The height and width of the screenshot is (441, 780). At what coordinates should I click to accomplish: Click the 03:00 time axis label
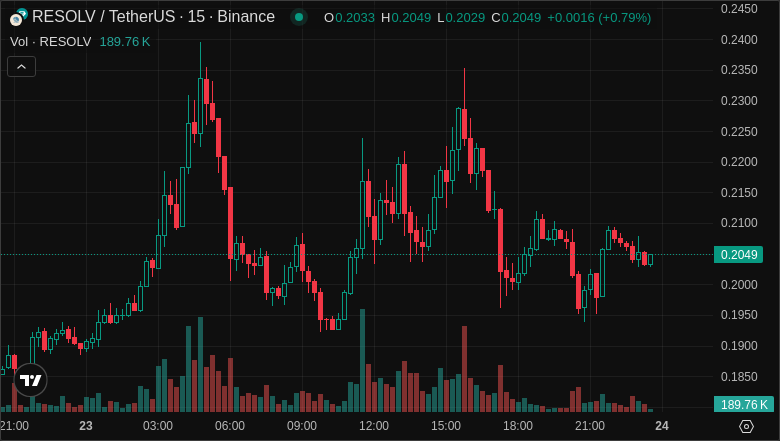(158, 426)
